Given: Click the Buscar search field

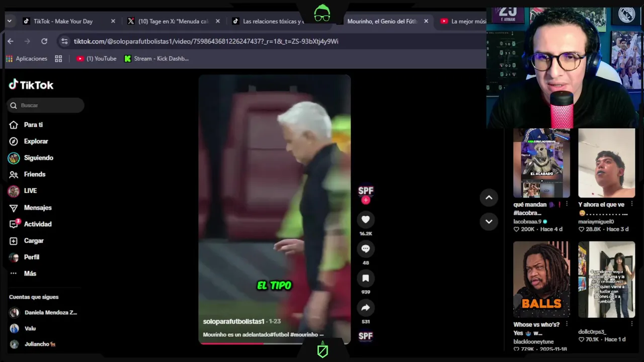Looking at the screenshot, I should 46,105.
